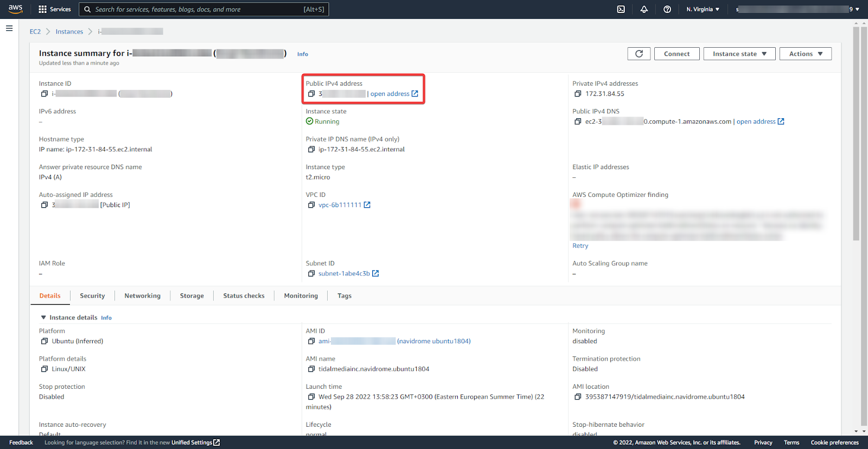Screen dimensions: 868x449
Task: Copy the AMI name tidalmediainc.navidrome.ubuntu1804
Action: click(311, 369)
